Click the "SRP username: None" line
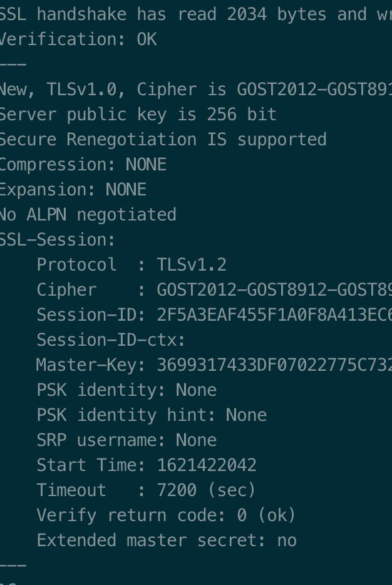392x585 pixels. 126,440
